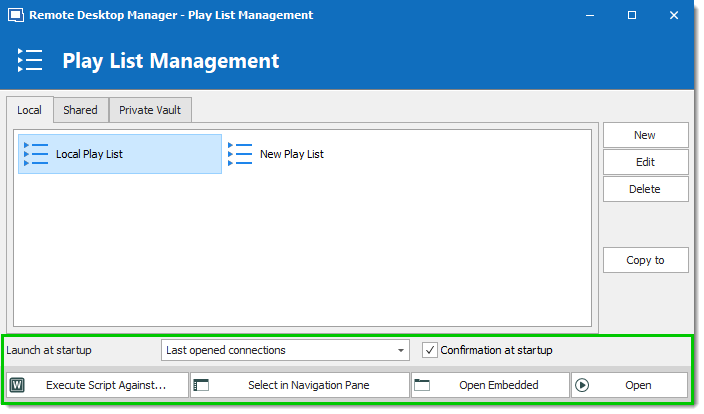This screenshot has height=414, width=704.
Task: Click the New button
Action: point(645,135)
